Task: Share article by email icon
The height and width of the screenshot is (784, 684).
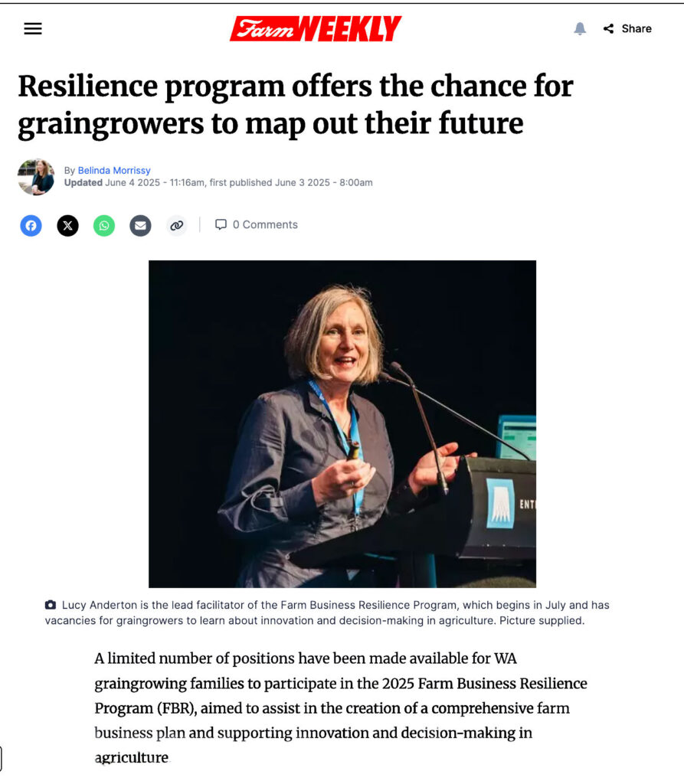Action: (x=141, y=226)
